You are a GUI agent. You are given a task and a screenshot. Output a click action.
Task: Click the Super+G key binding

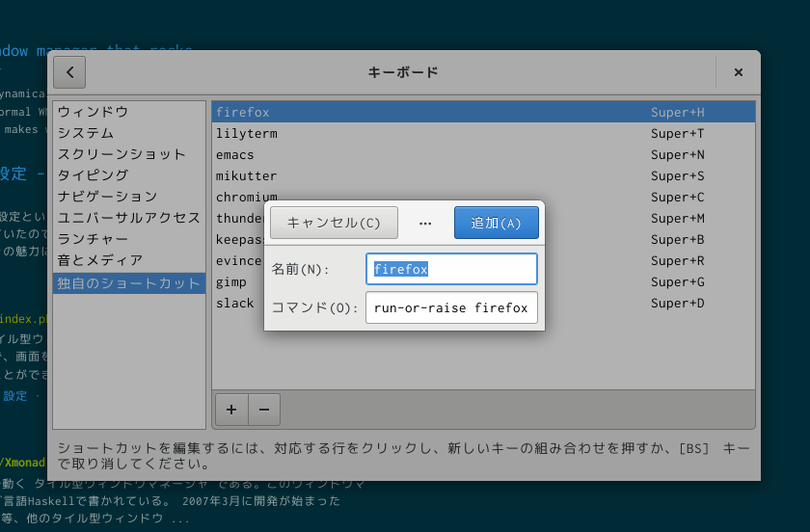coord(677,282)
